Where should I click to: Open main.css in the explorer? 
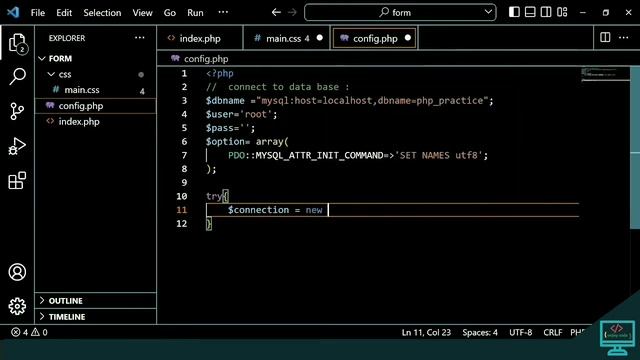(x=96, y=90)
